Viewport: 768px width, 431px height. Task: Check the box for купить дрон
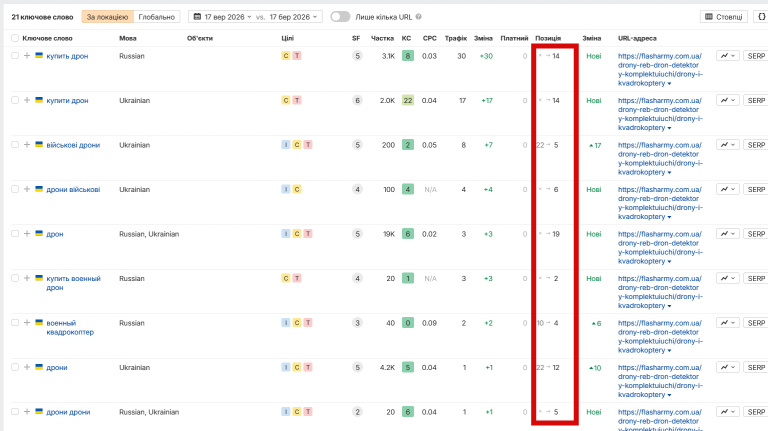click(x=15, y=56)
